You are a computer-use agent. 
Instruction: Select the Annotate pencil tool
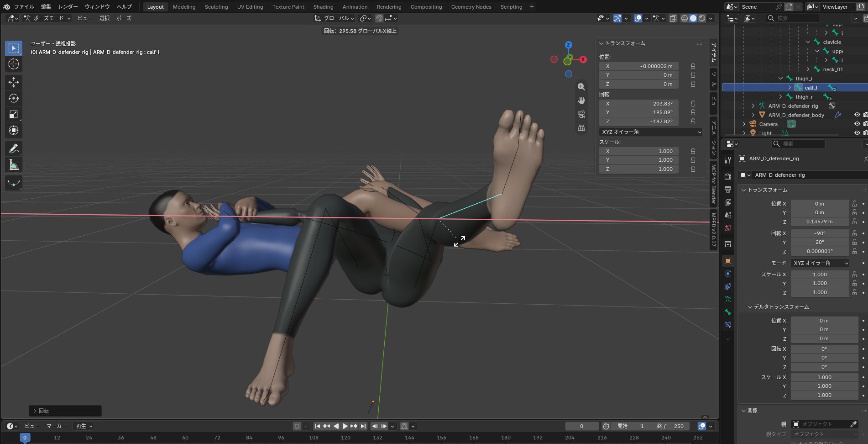coord(14,149)
